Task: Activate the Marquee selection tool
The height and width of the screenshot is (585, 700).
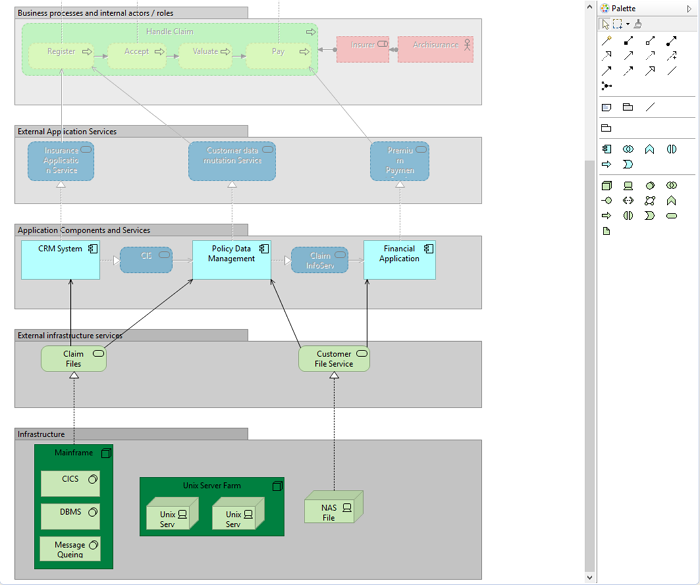Action: [x=618, y=24]
